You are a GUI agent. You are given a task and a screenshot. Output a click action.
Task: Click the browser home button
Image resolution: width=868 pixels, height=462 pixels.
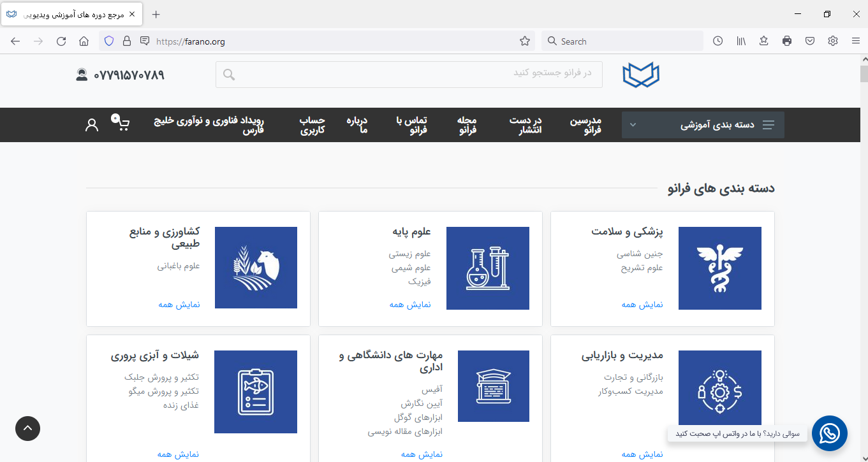coord(84,41)
